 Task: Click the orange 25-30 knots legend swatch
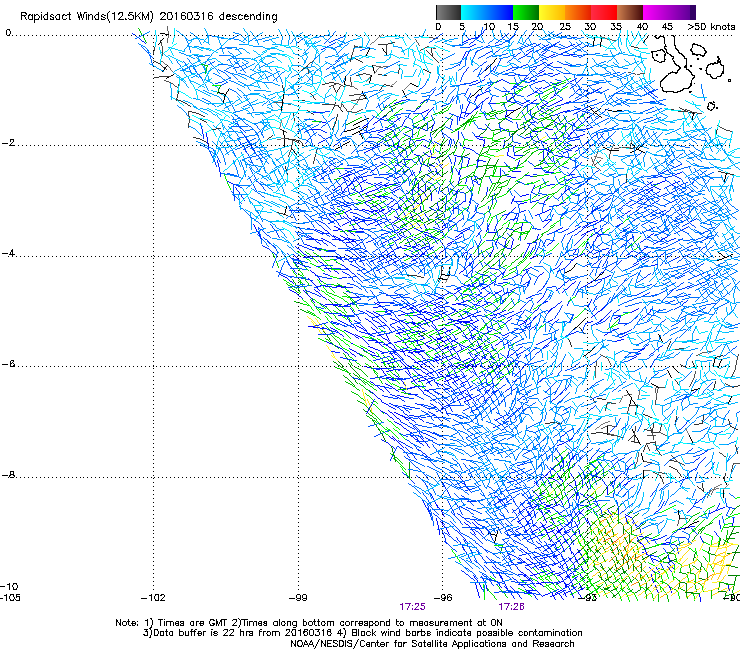click(578, 12)
